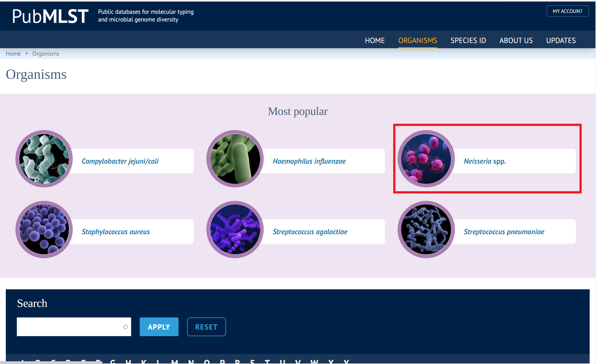
Task: Click the Organisms page title
Action: [36, 74]
